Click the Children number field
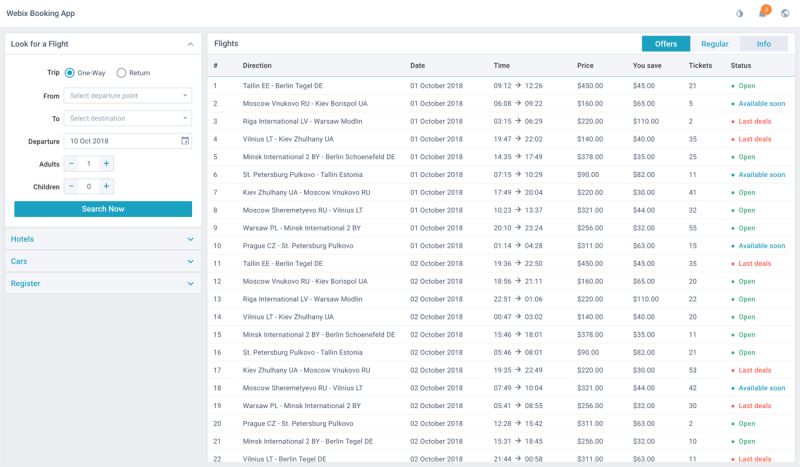Image resolution: width=800 pixels, height=467 pixels. click(89, 186)
